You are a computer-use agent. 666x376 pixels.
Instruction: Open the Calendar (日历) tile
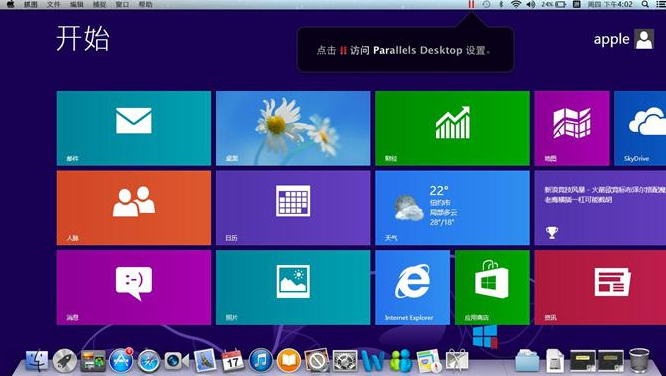293,208
